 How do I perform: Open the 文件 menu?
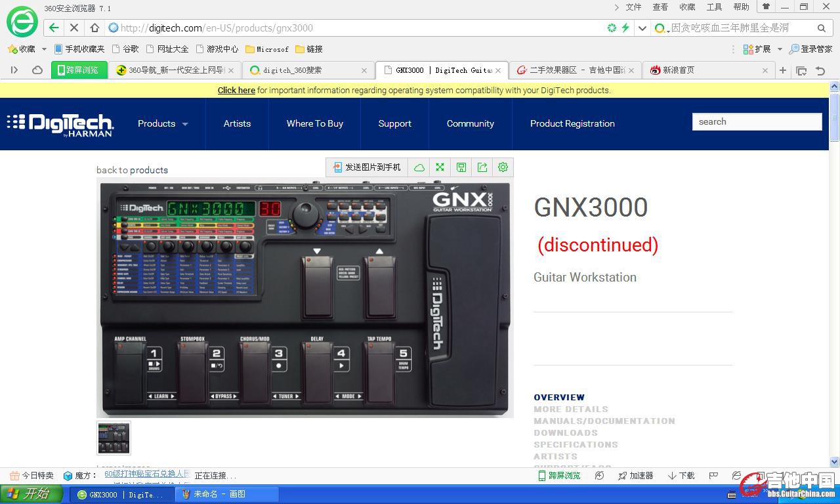pyautogui.click(x=633, y=7)
